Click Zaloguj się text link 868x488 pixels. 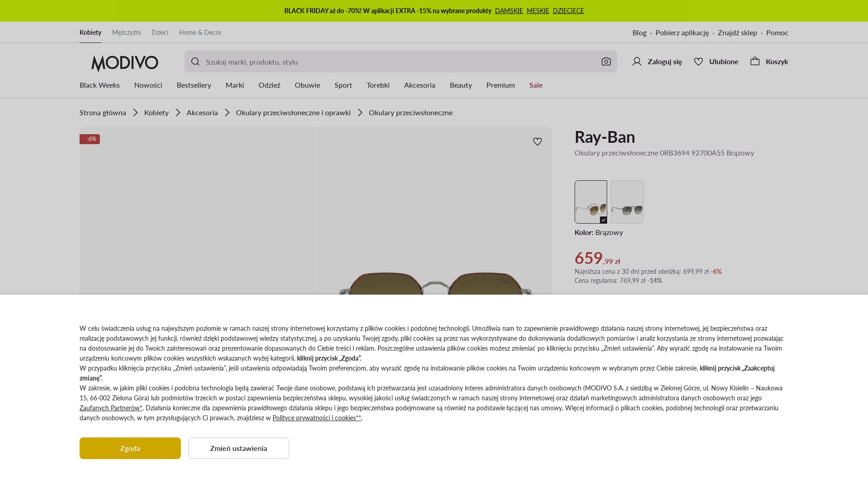pos(665,61)
